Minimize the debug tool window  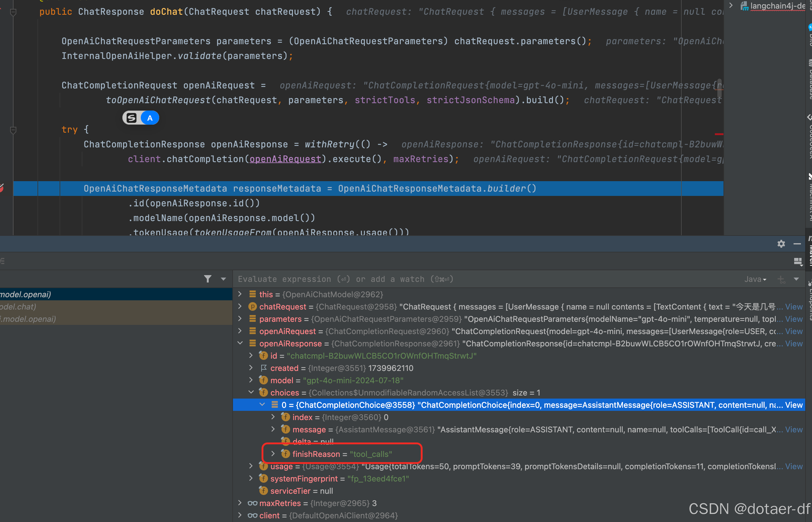coord(797,244)
